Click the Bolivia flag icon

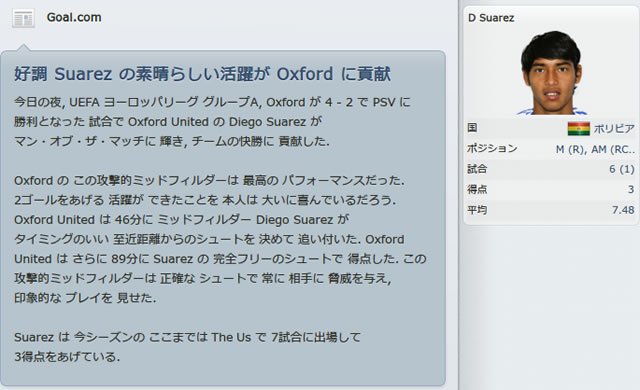point(578,129)
